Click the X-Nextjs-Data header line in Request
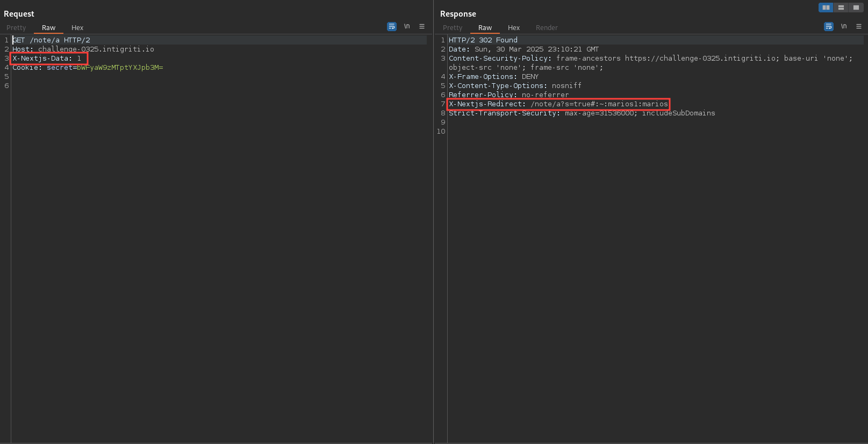The width and height of the screenshot is (868, 444). pyautogui.click(x=47, y=59)
